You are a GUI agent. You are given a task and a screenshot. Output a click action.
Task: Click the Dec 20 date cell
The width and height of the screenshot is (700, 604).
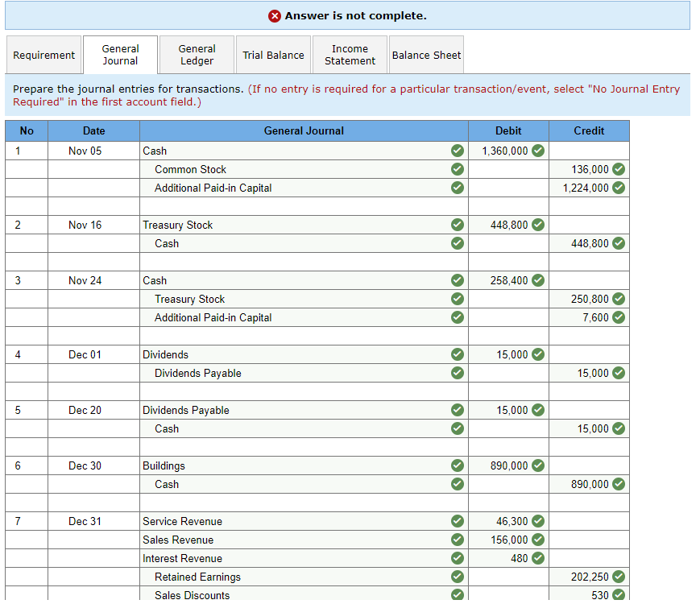93,410
